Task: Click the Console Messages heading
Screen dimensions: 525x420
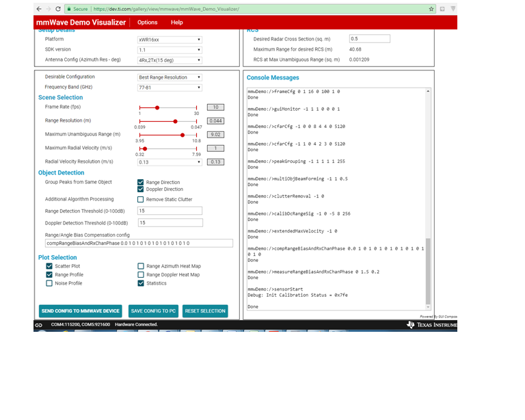Action: click(273, 78)
